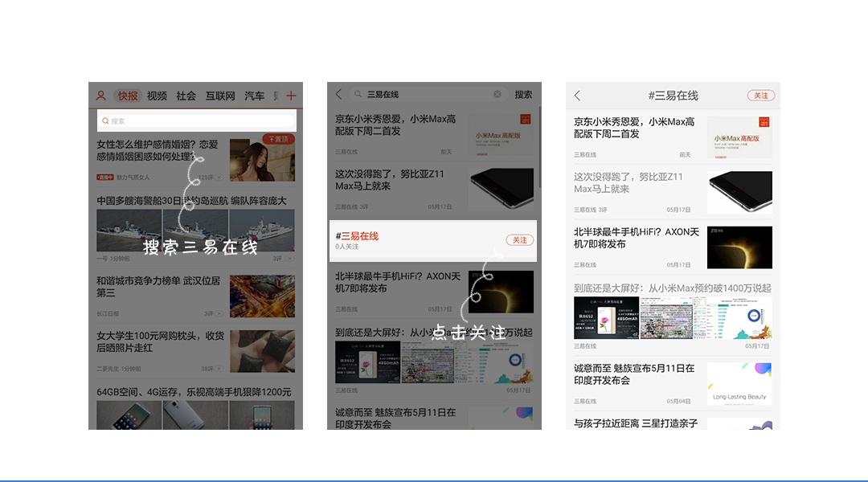Go back from the #三易在线 topic page
Image resolution: width=868 pixels, height=482 pixels.
tap(577, 96)
